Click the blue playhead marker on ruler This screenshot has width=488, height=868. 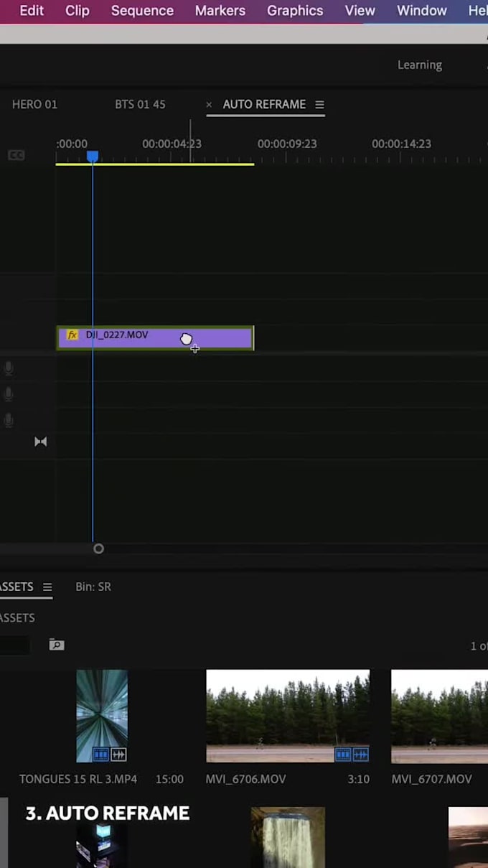tap(93, 157)
